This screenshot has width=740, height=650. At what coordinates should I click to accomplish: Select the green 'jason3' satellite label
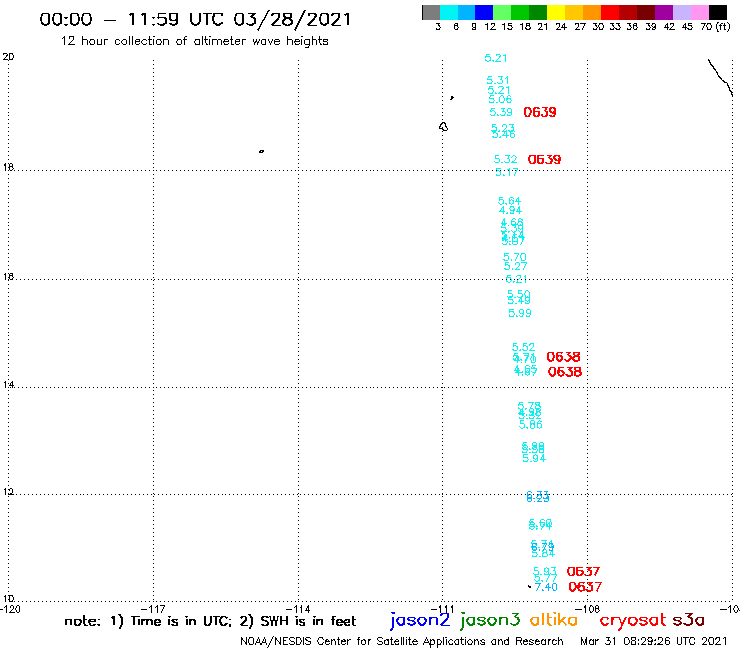(490, 620)
